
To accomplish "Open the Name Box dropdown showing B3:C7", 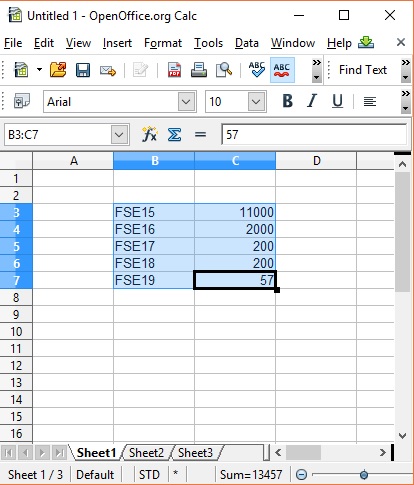I will 119,135.
